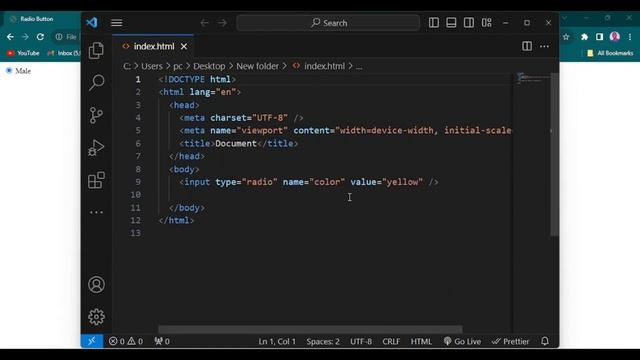Click the browser Forward arrow

[x=25, y=37]
